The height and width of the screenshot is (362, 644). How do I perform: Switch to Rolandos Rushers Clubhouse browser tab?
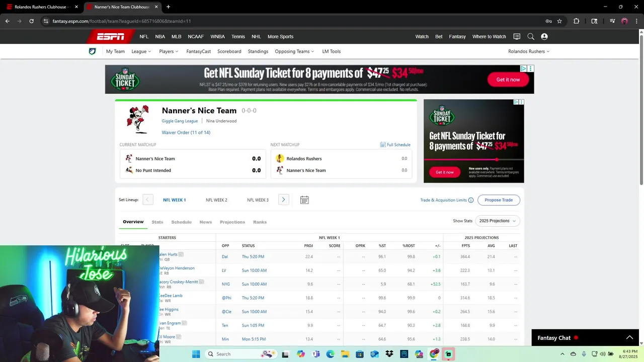(41, 7)
